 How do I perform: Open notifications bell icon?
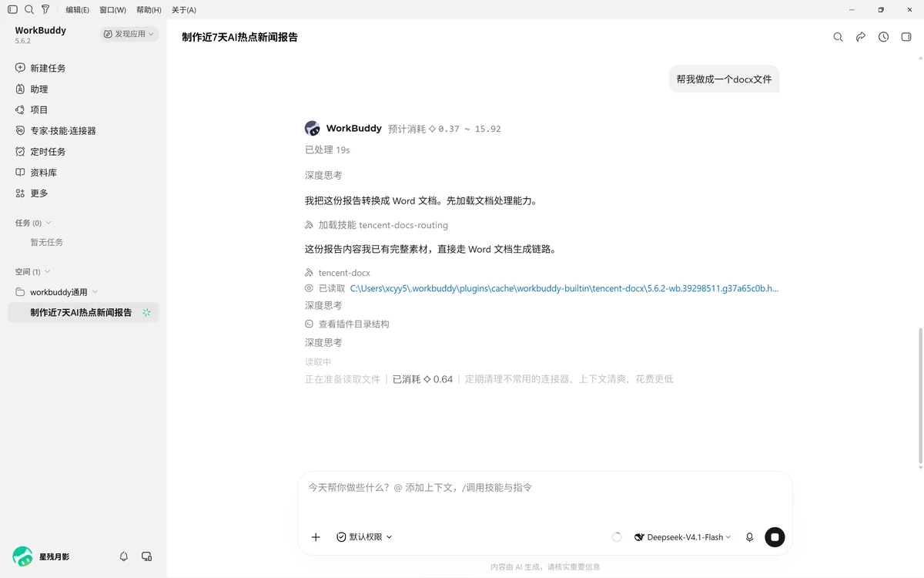point(124,556)
